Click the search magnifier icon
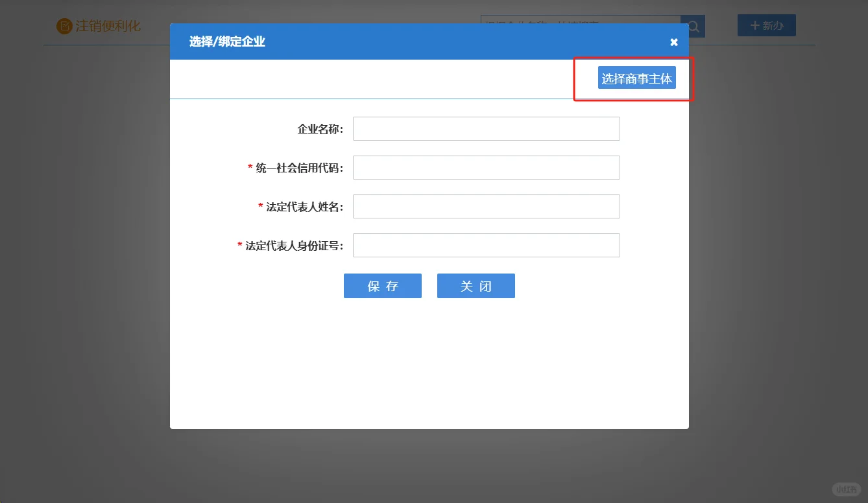The image size is (868, 503). tap(692, 26)
